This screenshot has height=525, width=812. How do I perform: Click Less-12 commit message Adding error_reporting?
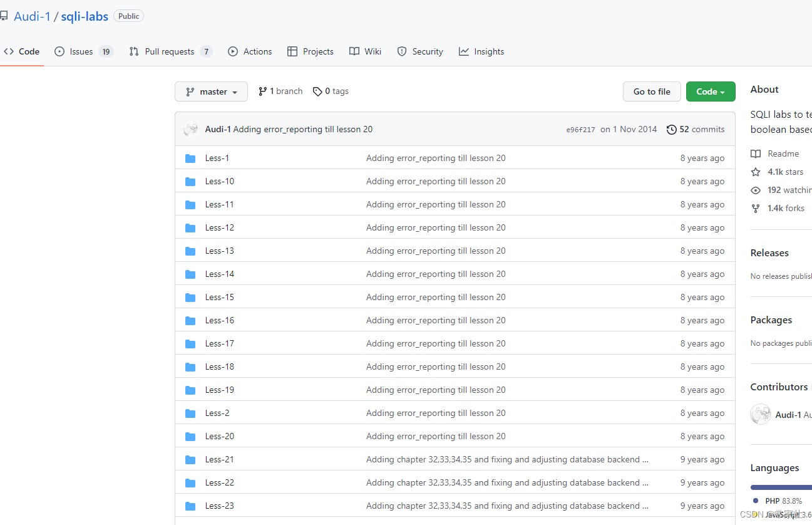[436, 228]
